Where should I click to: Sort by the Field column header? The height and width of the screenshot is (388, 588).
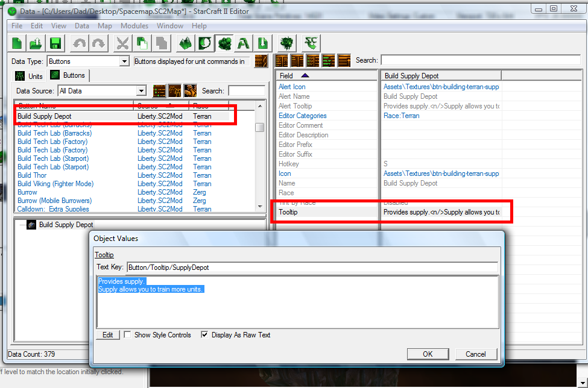click(x=327, y=76)
